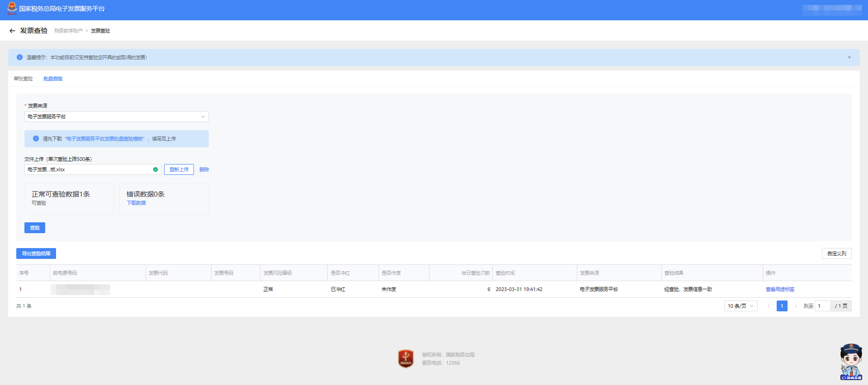Click the 错误数据0条 card heading
This screenshot has height=385, width=868.
[x=146, y=194]
